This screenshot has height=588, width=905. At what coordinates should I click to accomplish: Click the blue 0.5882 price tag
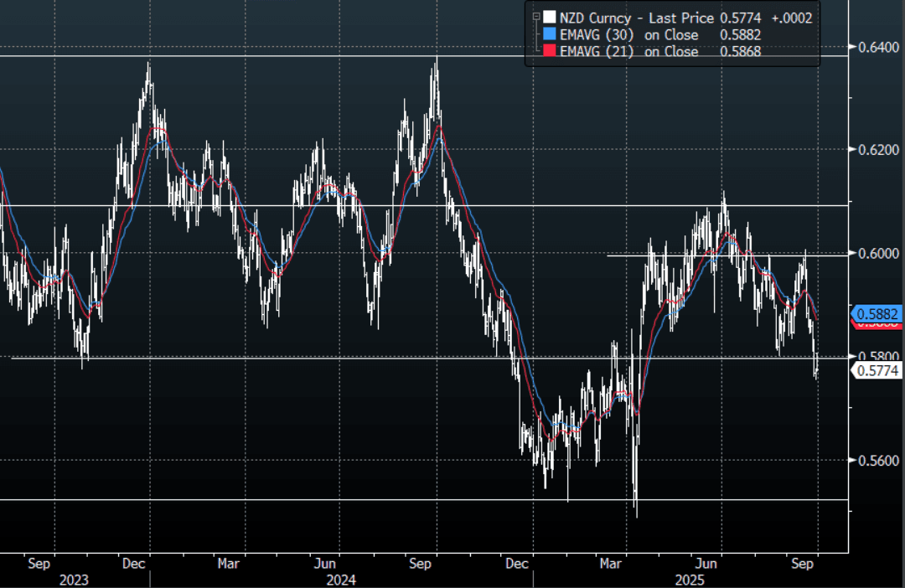tap(877, 314)
